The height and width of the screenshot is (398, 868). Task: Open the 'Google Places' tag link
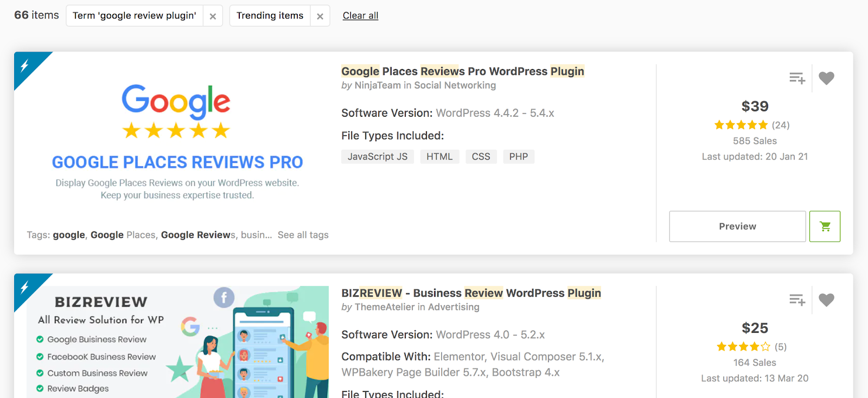click(123, 235)
